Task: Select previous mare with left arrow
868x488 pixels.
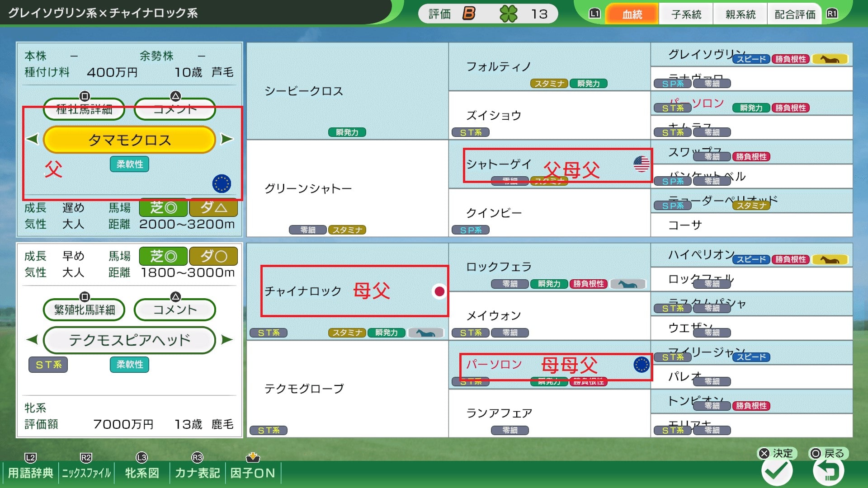Action: [x=32, y=339]
